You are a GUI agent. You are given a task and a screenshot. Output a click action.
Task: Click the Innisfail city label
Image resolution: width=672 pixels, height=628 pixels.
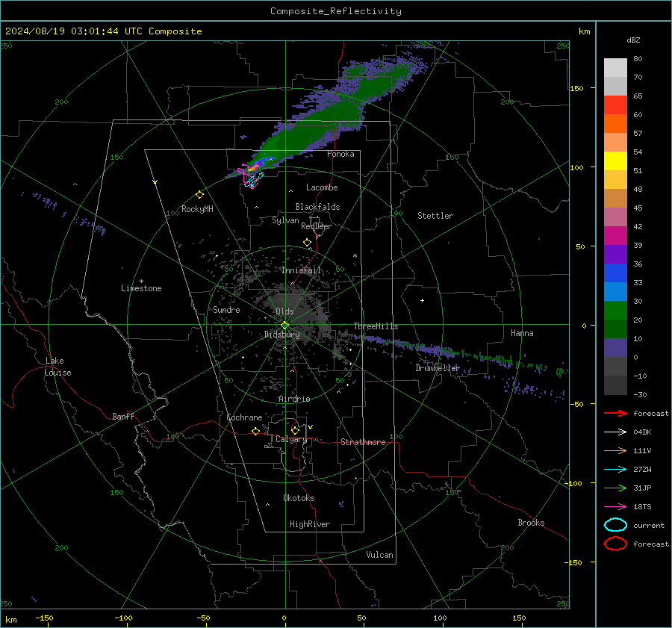[302, 270]
